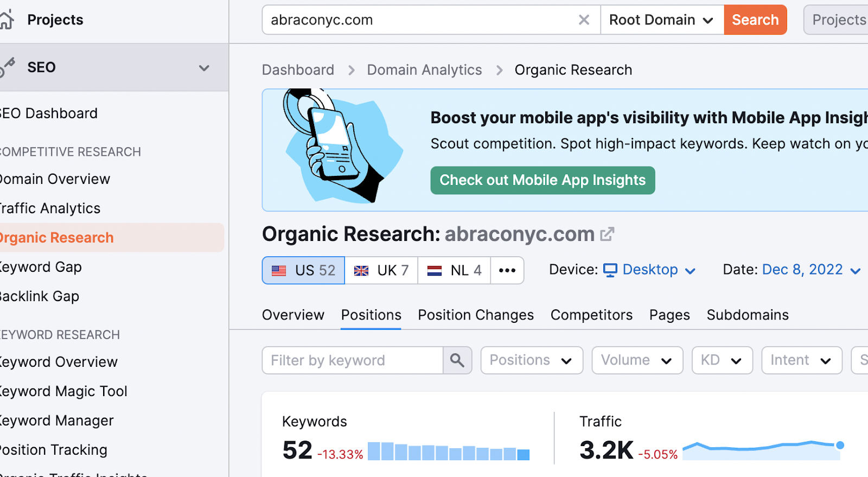The width and height of the screenshot is (868, 477).
Task: Click the Organic Research breadcrumb text
Action: [573, 70]
